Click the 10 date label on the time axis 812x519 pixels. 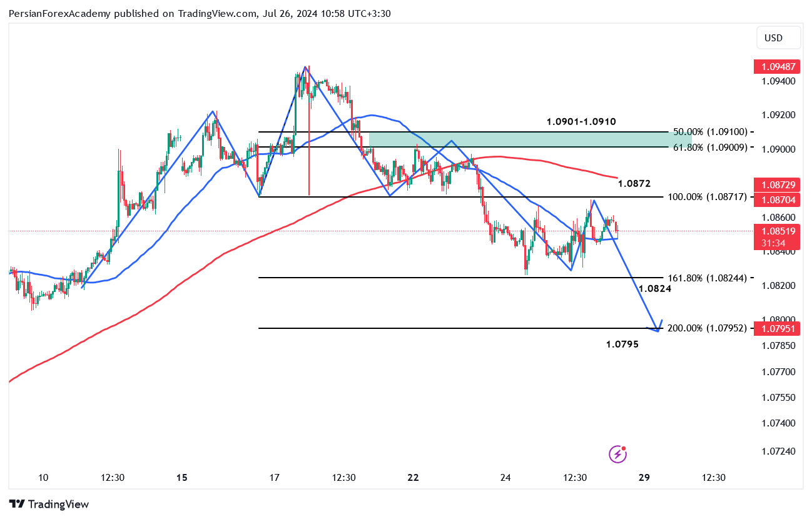click(43, 477)
